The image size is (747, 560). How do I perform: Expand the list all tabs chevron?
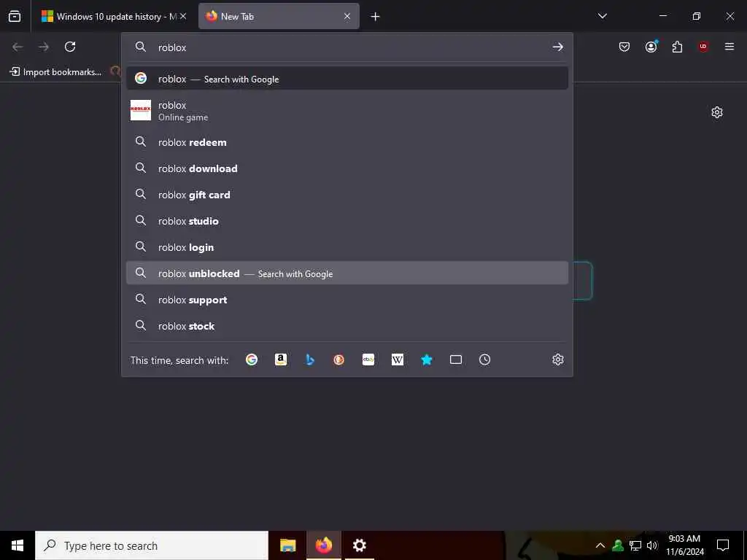(602, 16)
